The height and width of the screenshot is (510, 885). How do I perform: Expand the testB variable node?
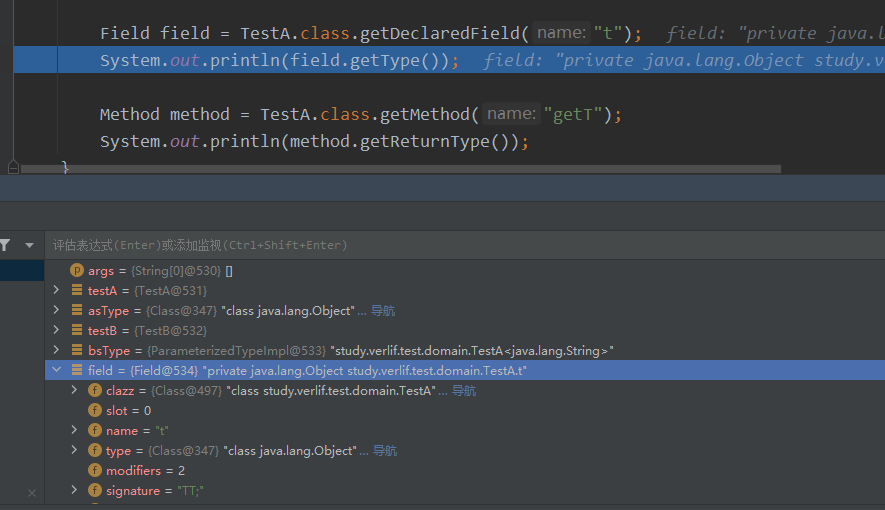click(57, 331)
